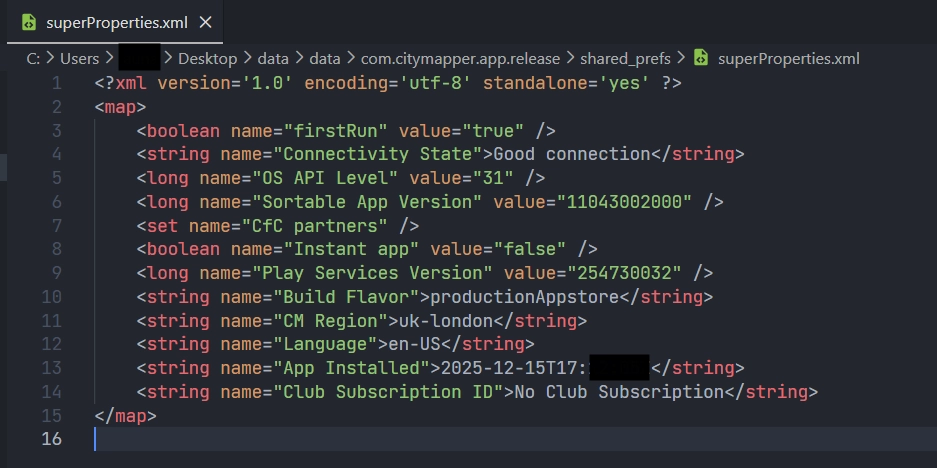The image size is (937, 468).
Task: Click the "CfC partners" set name
Action: click(x=315, y=226)
